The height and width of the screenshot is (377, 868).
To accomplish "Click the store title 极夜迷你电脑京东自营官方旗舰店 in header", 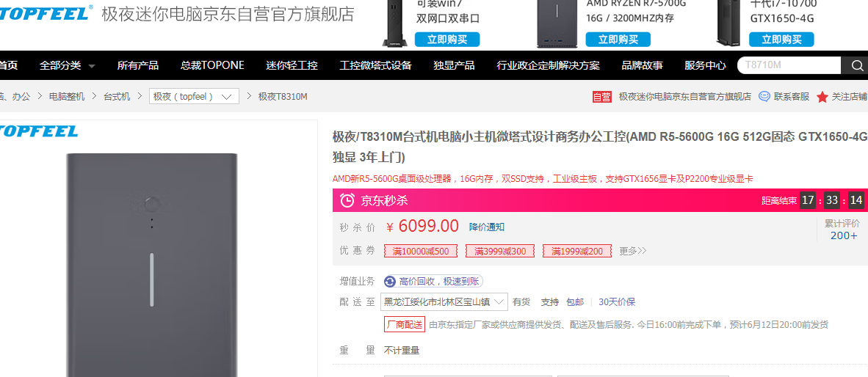I will [x=228, y=14].
